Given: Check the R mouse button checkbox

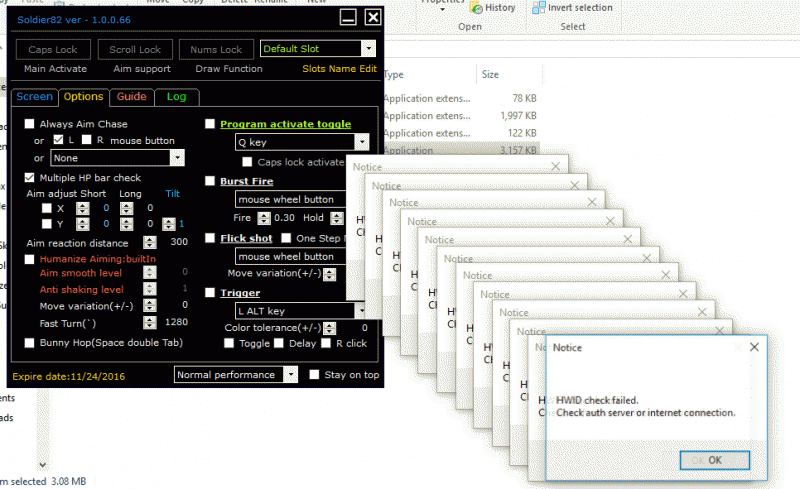Looking at the screenshot, I should [86, 139].
